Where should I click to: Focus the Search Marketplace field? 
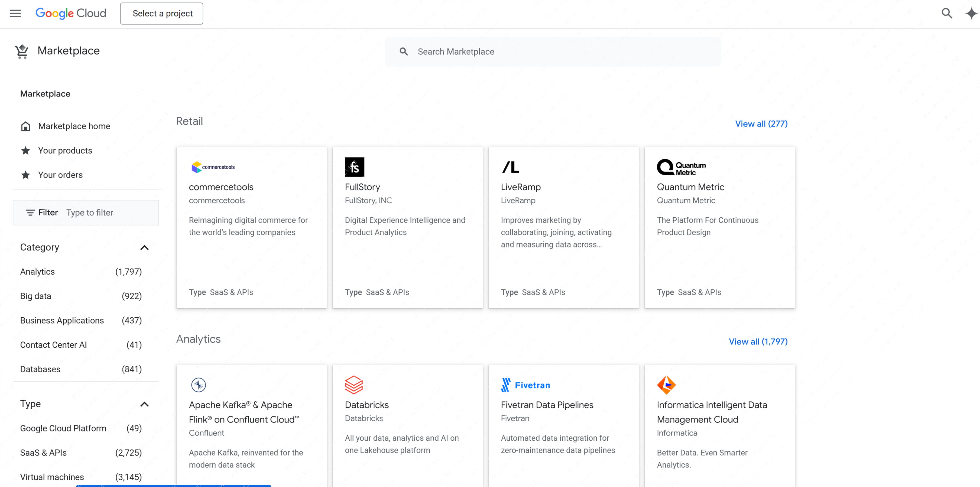point(553,51)
